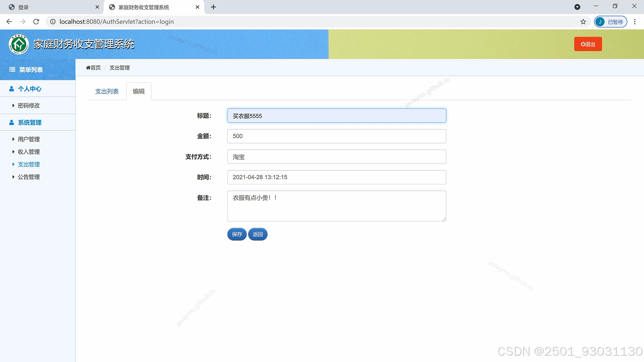Click the address bar URL
Viewport: 644px width, 362px height.
(117, 22)
